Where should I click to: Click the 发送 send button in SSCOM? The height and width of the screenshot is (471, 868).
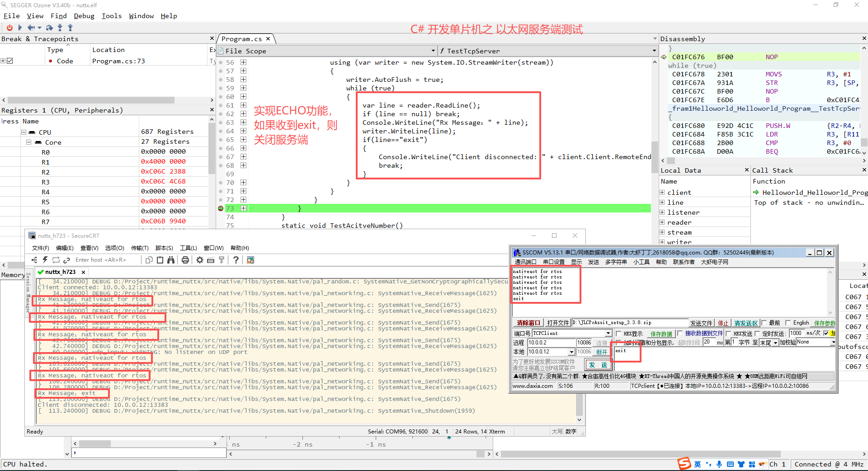click(598, 365)
